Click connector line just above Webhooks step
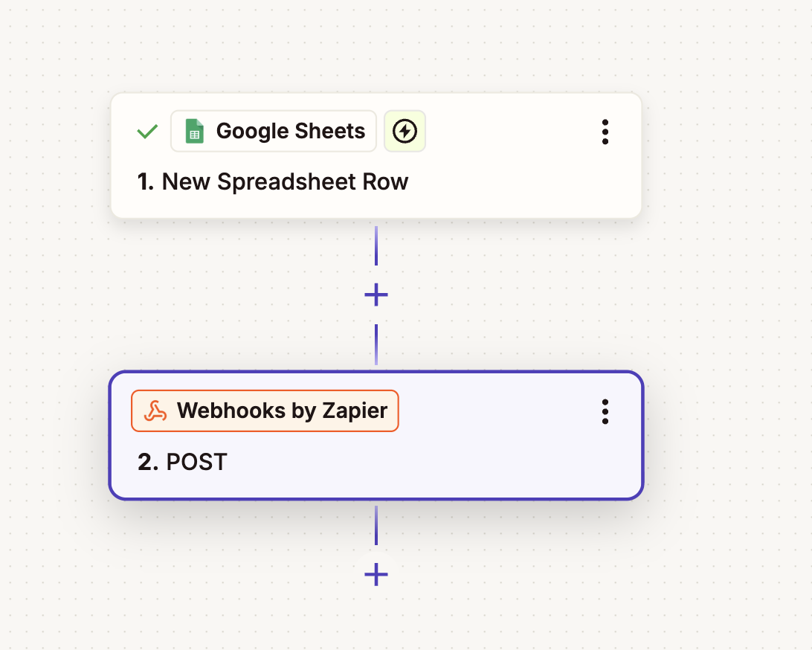812x650 pixels. 376,344
